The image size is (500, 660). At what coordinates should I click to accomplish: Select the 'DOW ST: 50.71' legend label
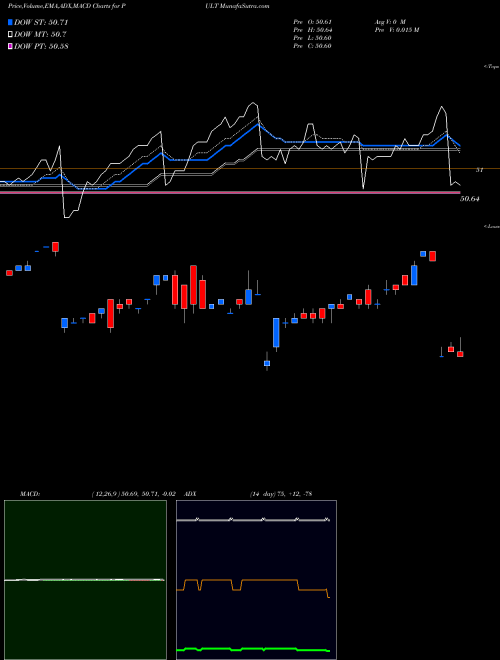(x=41, y=22)
